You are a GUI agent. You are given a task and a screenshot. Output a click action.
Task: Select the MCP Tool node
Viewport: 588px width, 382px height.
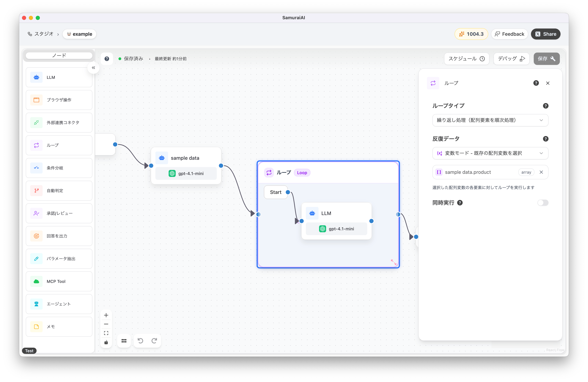click(59, 281)
